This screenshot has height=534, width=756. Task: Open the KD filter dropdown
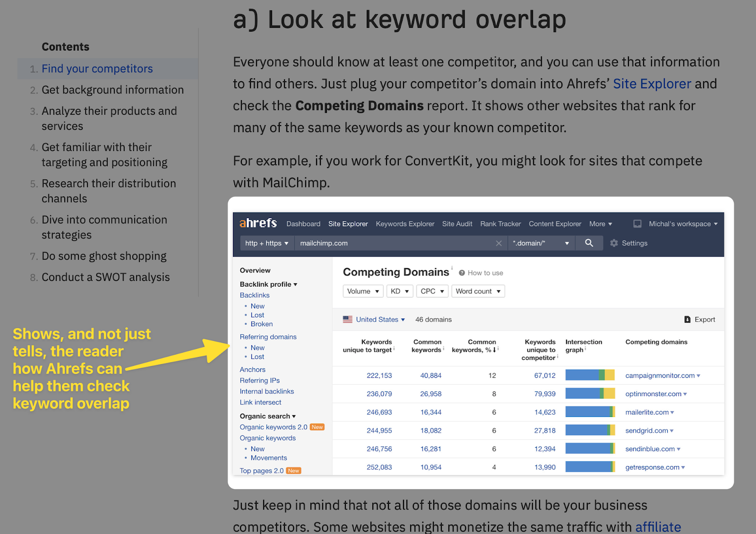click(399, 291)
